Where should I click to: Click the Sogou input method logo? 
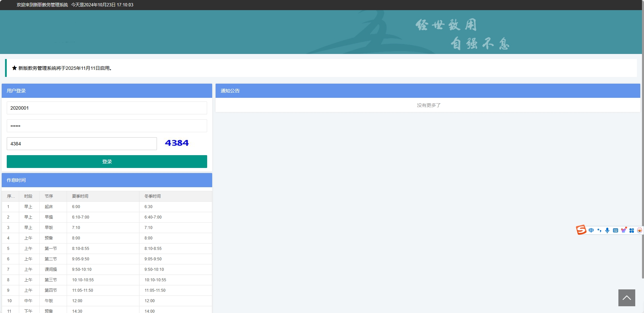point(581,230)
